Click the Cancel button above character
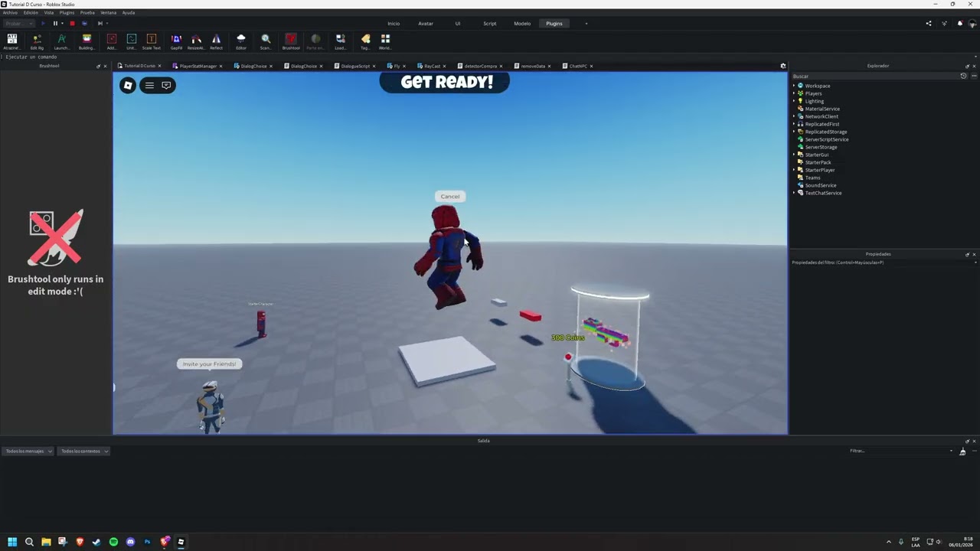Screen dimensions: 980x551 coord(450,197)
